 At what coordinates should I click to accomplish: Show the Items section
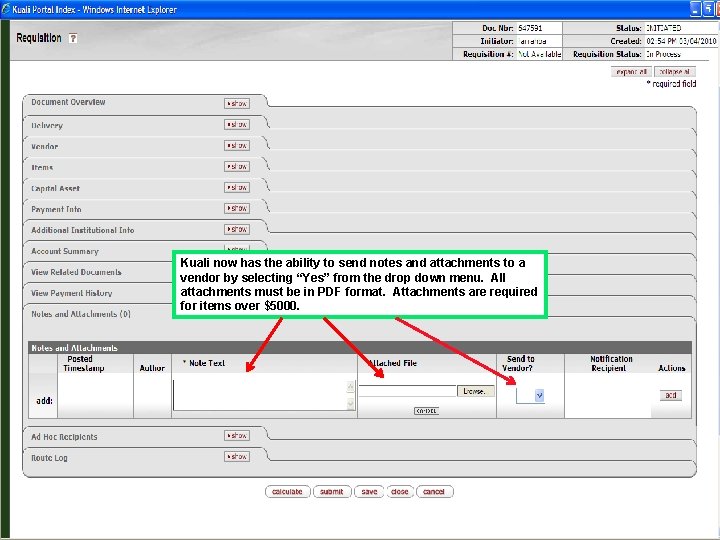[237, 166]
